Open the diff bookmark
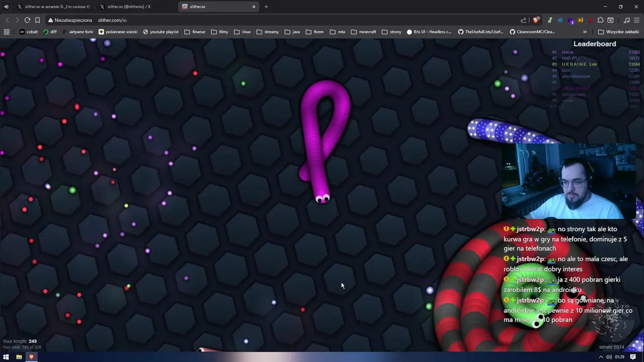The height and width of the screenshot is (362, 644). pos(50,32)
